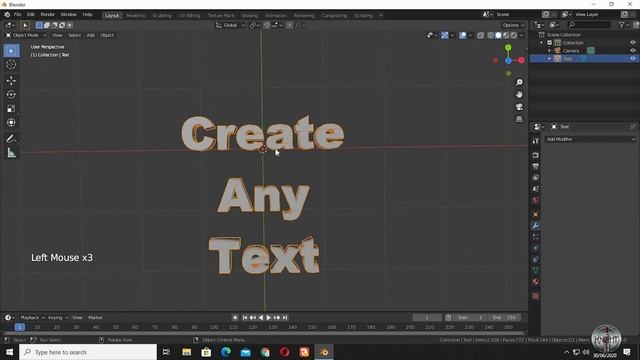Select the Select Box tool
The width and height of the screenshot is (640, 360).
(11, 51)
